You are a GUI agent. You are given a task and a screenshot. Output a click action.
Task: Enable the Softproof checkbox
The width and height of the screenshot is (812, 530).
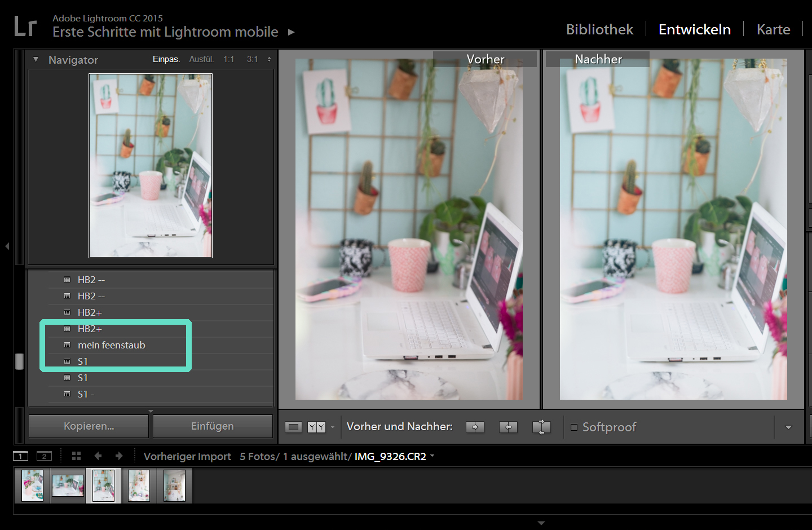(574, 427)
